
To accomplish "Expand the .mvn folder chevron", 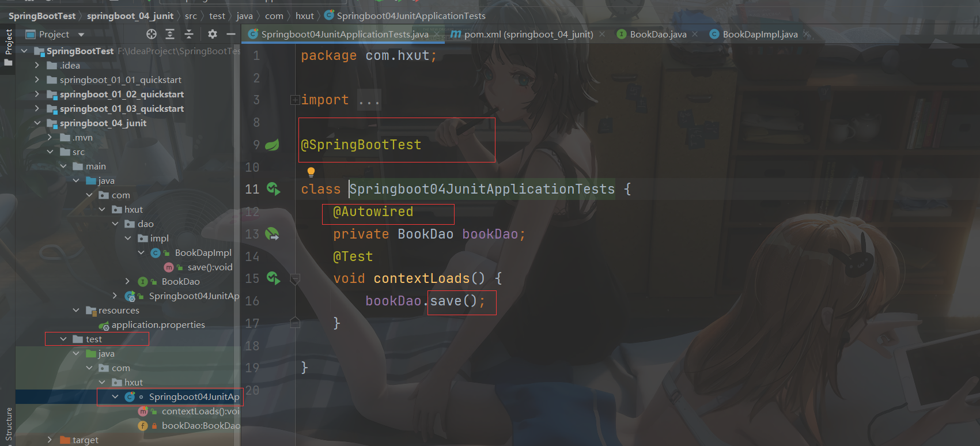I will coord(50,137).
